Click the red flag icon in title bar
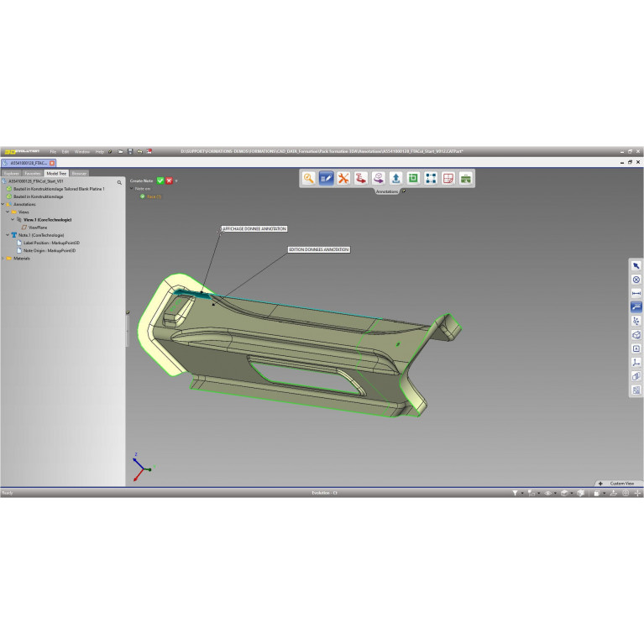Image resolution: width=644 pixels, height=644 pixels. point(149,151)
